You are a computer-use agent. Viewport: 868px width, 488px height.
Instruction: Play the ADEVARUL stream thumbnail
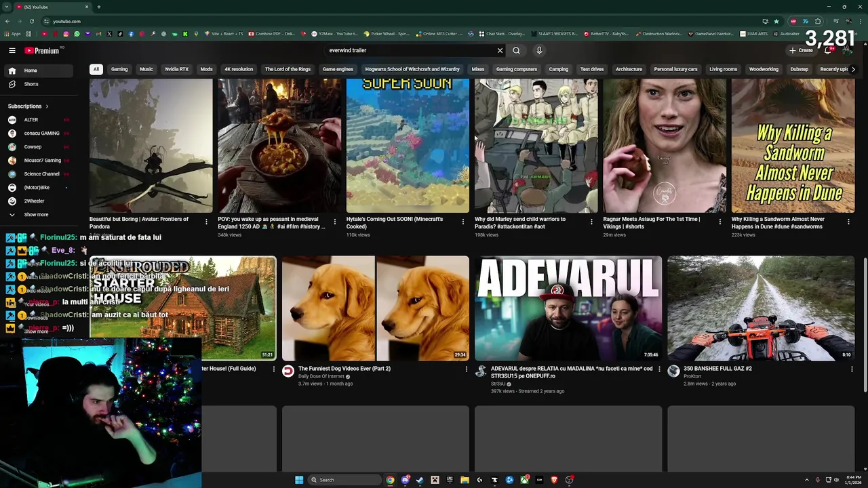pyautogui.click(x=568, y=308)
